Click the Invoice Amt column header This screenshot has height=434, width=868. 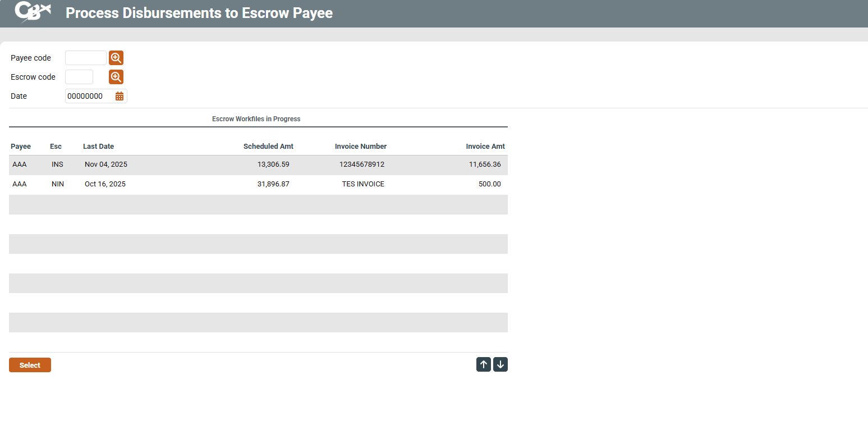pos(485,147)
